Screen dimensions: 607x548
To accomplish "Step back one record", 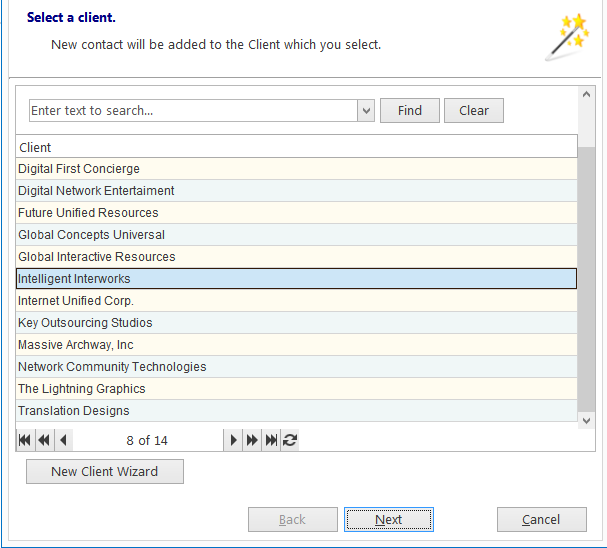I will coord(63,440).
